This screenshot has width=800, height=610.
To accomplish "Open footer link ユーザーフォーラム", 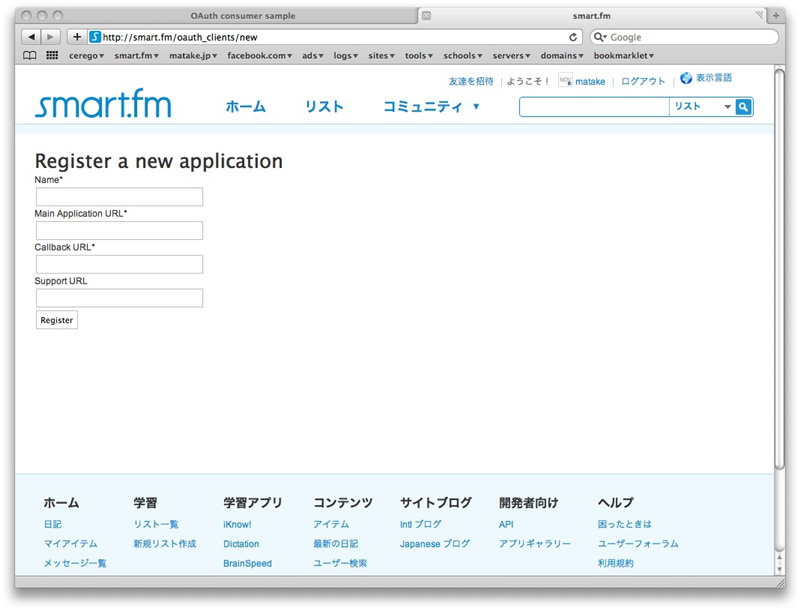I will [x=638, y=544].
